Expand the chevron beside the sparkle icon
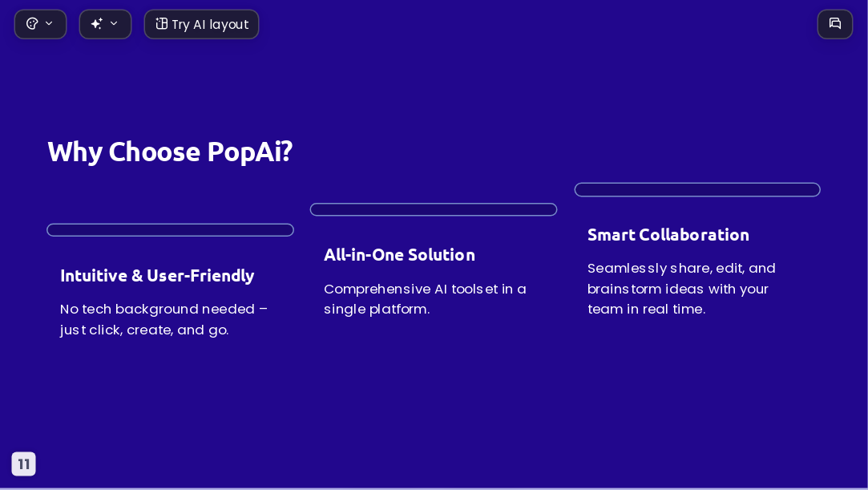This screenshot has width=868, height=490. tap(114, 23)
